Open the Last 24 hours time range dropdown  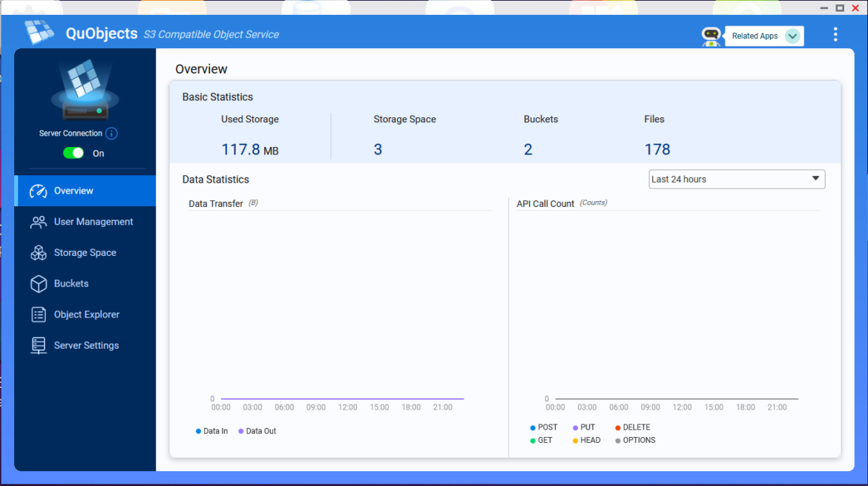[x=737, y=180]
